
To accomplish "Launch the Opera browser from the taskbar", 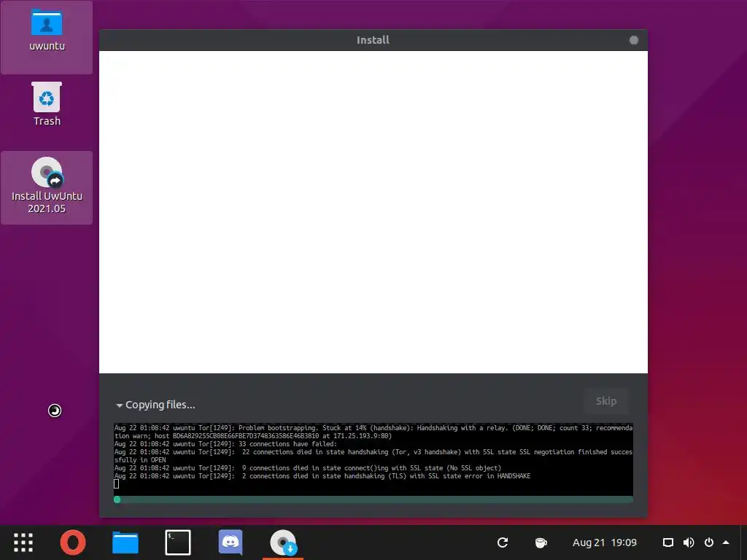I will pos(73,542).
